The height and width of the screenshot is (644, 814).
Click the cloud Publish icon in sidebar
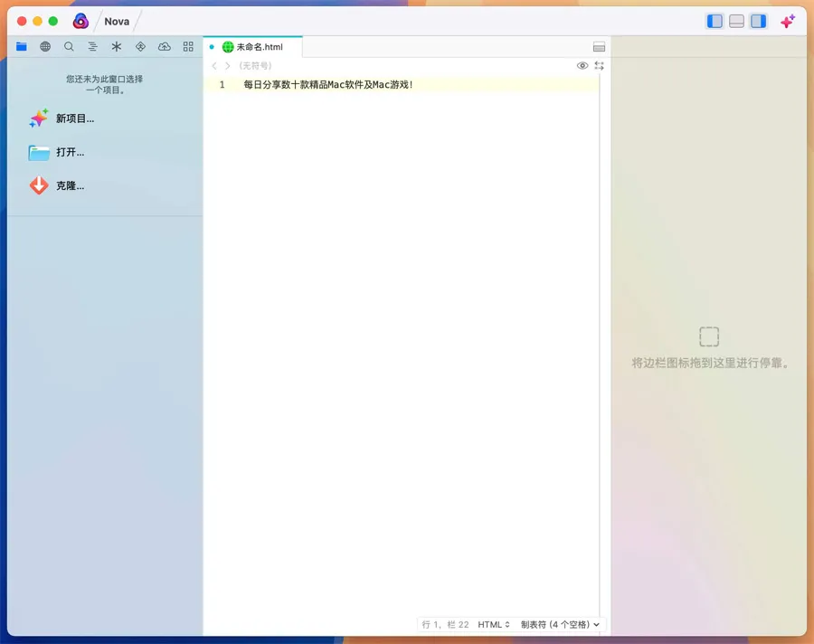[x=164, y=46]
